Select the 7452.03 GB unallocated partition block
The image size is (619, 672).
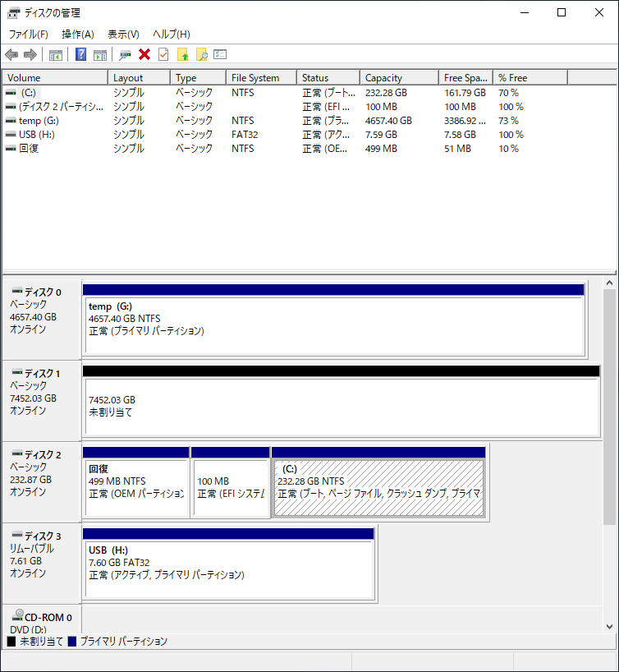pos(341,407)
